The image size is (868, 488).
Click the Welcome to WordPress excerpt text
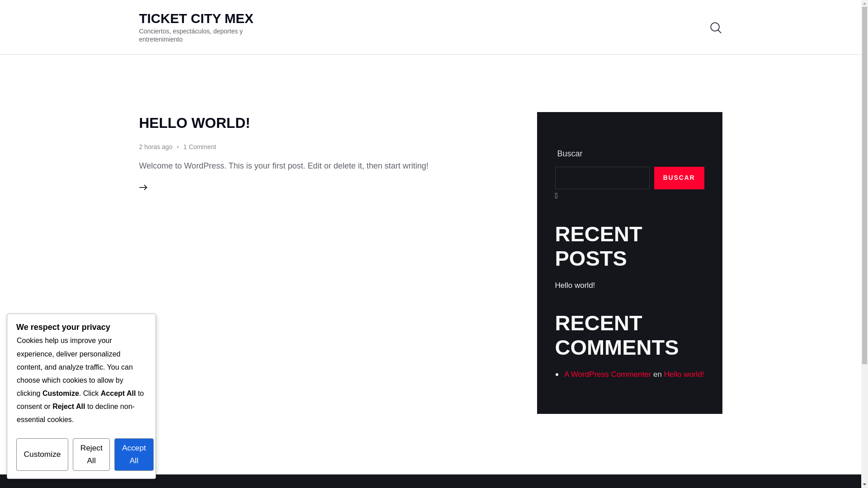[x=283, y=166]
